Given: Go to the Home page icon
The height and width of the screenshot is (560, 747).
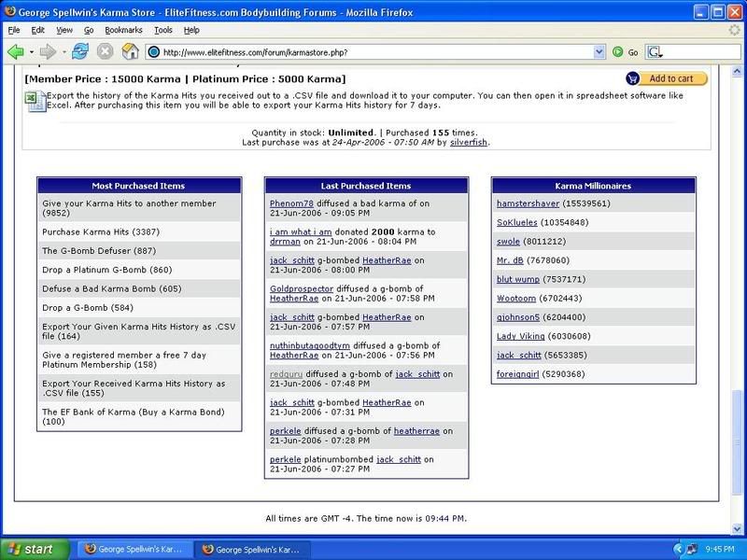Looking at the screenshot, I should (x=130, y=51).
